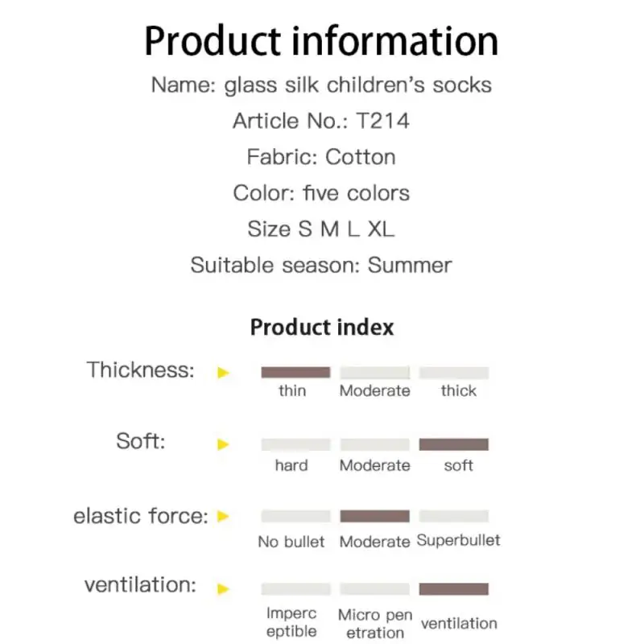Select the bar above the "hard" label
The width and height of the screenshot is (644, 644).
point(295,444)
